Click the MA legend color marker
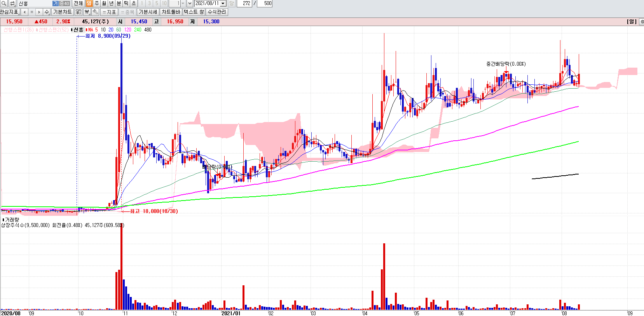Screen dimensions: 644x316 [x=86, y=30]
